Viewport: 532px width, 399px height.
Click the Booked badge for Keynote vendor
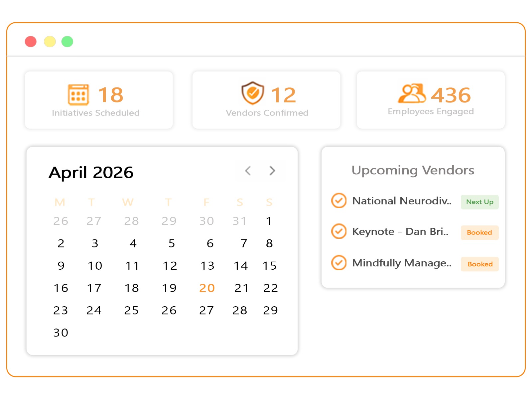(479, 232)
